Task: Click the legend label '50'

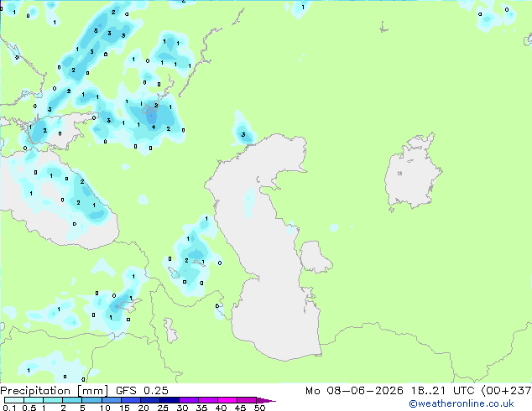Action: [x=259, y=408]
